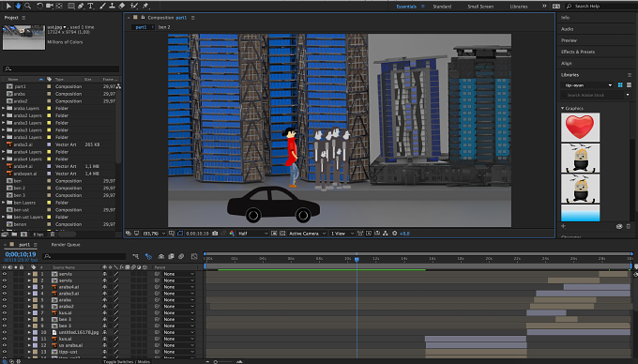Switch to Essentials workspace

tap(406, 7)
